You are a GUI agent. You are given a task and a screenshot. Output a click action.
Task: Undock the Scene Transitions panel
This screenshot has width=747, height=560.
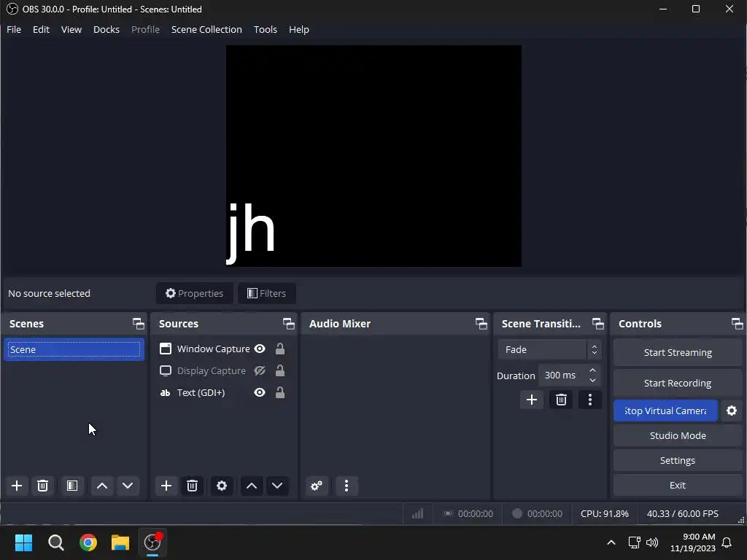(x=598, y=324)
